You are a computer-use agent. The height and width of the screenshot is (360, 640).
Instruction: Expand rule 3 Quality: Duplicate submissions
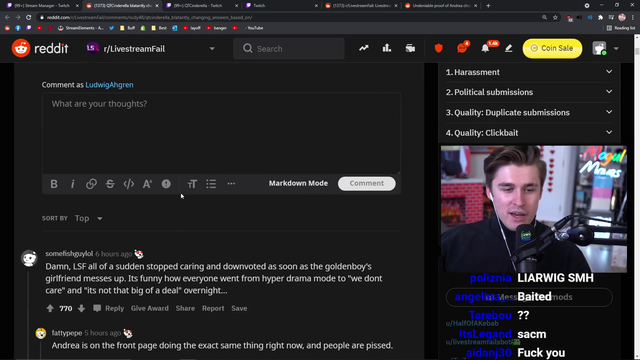pos(529,113)
